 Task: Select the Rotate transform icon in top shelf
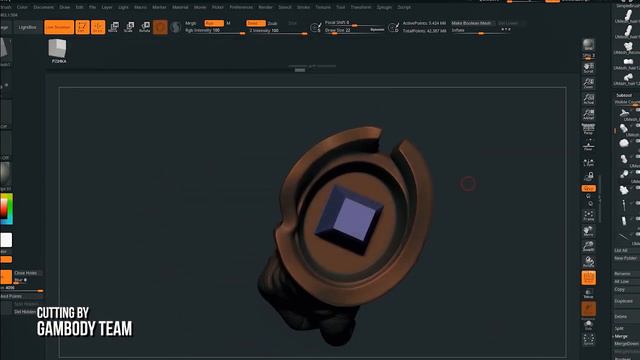coord(144,27)
